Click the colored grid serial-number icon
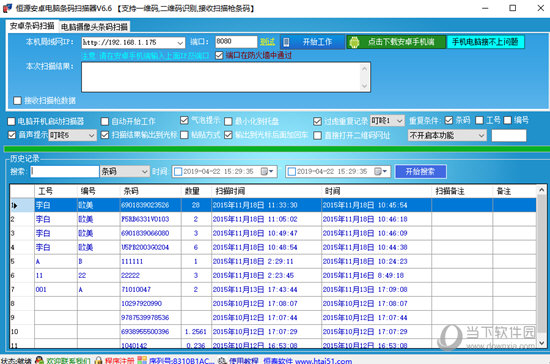 (x=142, y=360)
